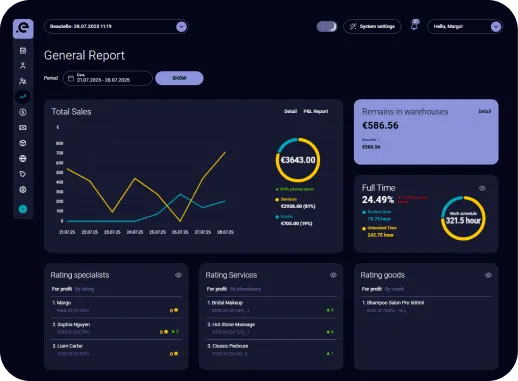Select the Classic Pedicure service row

[271, 350]
